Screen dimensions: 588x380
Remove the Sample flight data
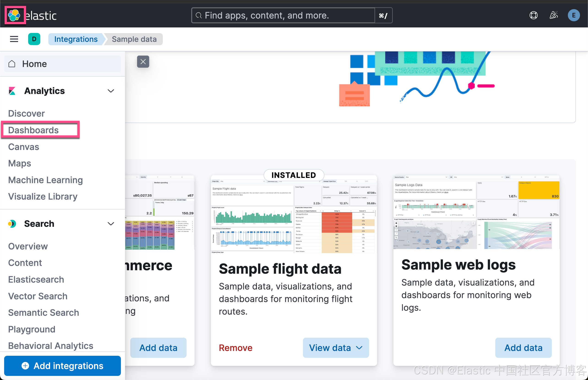coord(235,348)
